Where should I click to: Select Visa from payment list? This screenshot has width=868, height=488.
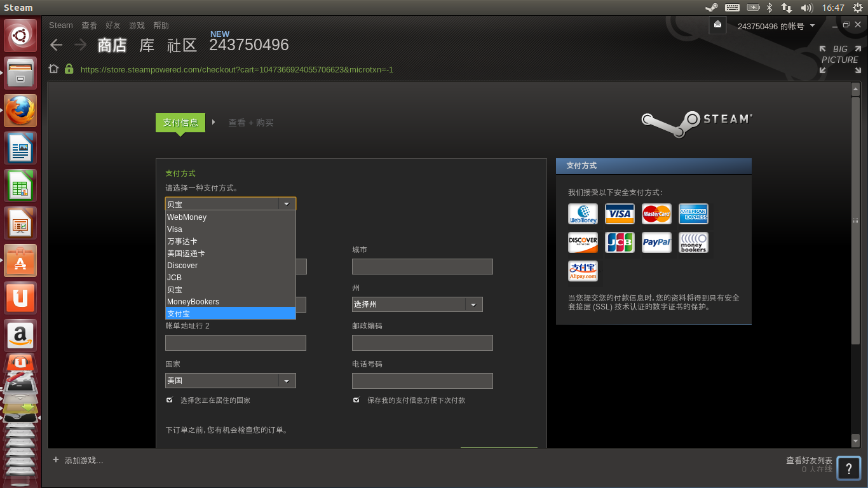(231, 229)
